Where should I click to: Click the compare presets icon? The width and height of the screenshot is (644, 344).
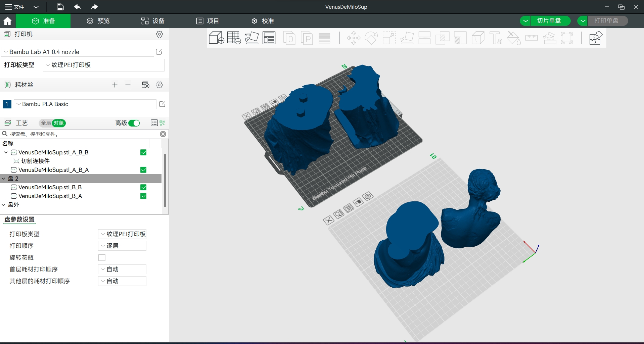(x=163, y=123)
